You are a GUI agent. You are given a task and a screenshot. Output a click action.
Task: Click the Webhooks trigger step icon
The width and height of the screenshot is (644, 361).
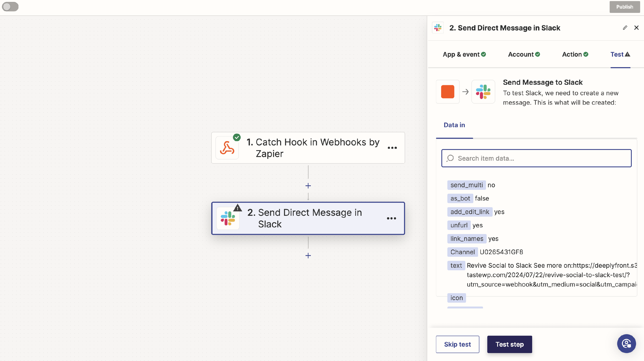(227, 148)
